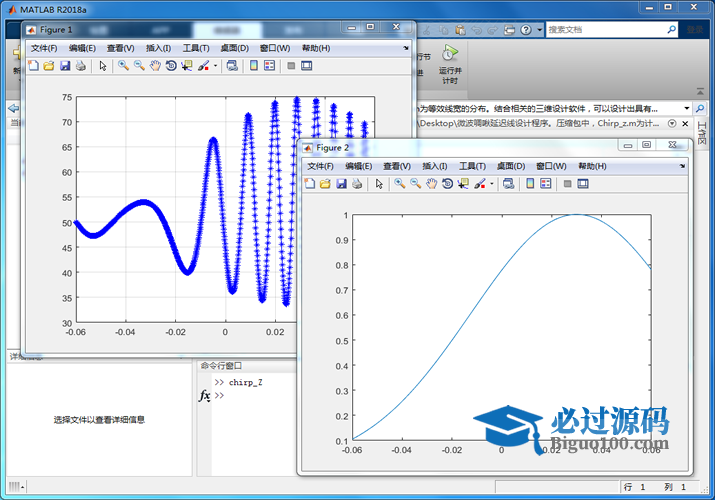Screen dimensions: 715x500
Task: Open 帮助(H) menu in Figure 2
Action: (x=592, y=166)
